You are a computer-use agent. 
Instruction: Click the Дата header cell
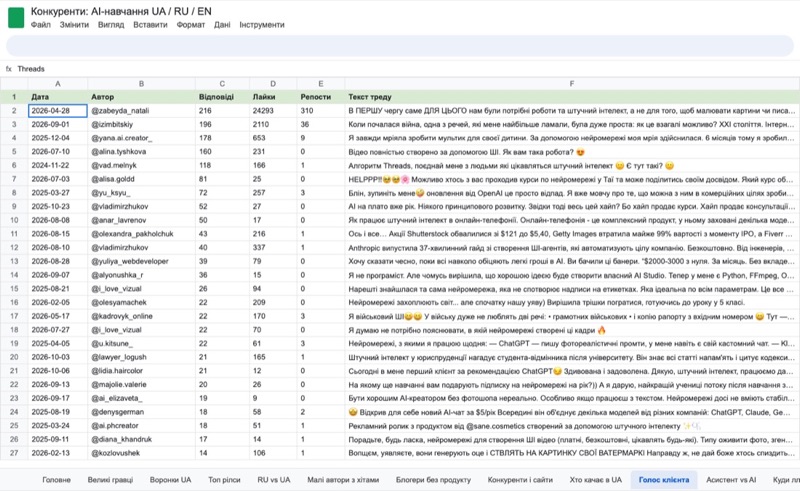pyautogui.click(x=58, y=97)
